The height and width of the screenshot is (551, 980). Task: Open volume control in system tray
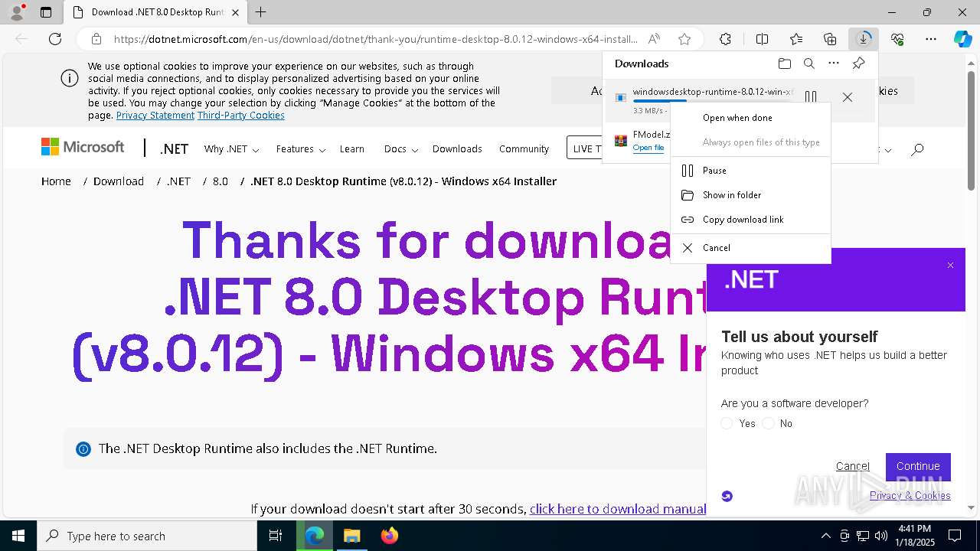881,536
